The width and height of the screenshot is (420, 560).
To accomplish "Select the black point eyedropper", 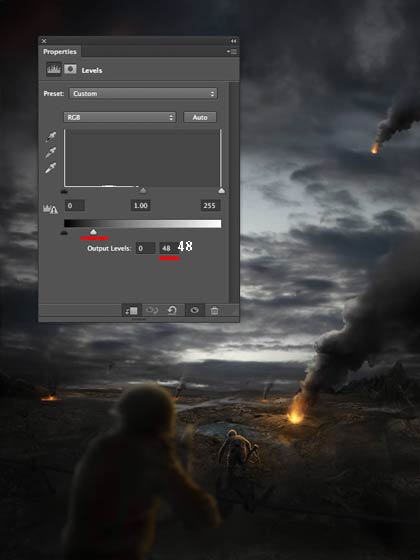I will (51, 137).
